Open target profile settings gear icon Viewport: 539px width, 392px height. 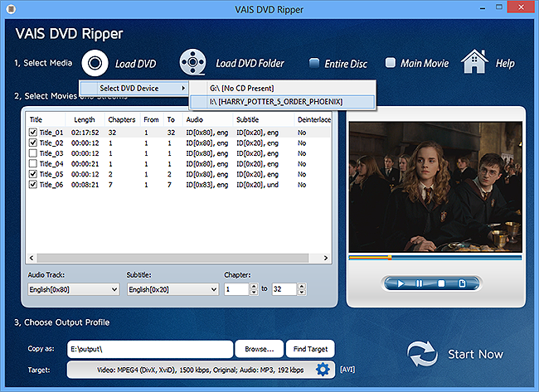[323, 370]
